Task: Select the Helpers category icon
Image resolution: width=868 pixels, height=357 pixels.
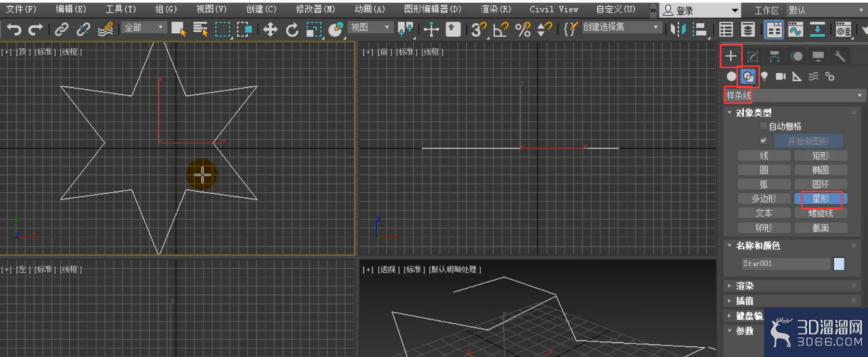Action: (x=797, y=76)
